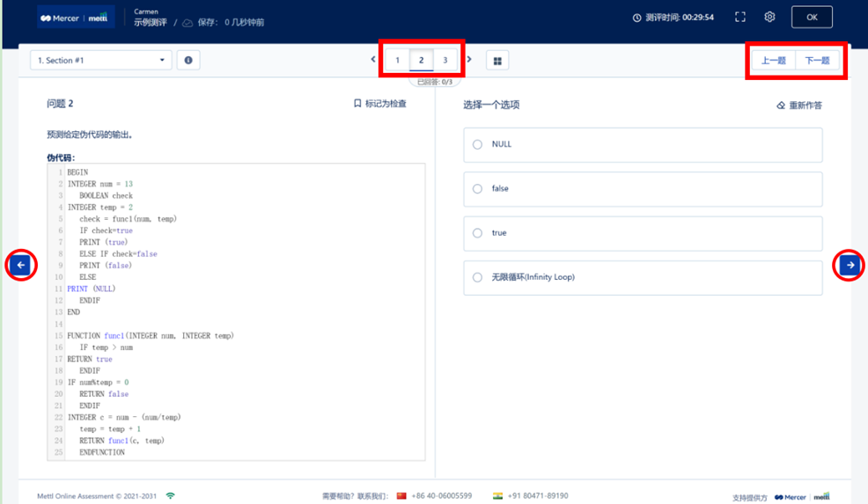Screen dimensions: 868x504
Task: Click the bookmark icon to mark for review
Action: point(357,104)
